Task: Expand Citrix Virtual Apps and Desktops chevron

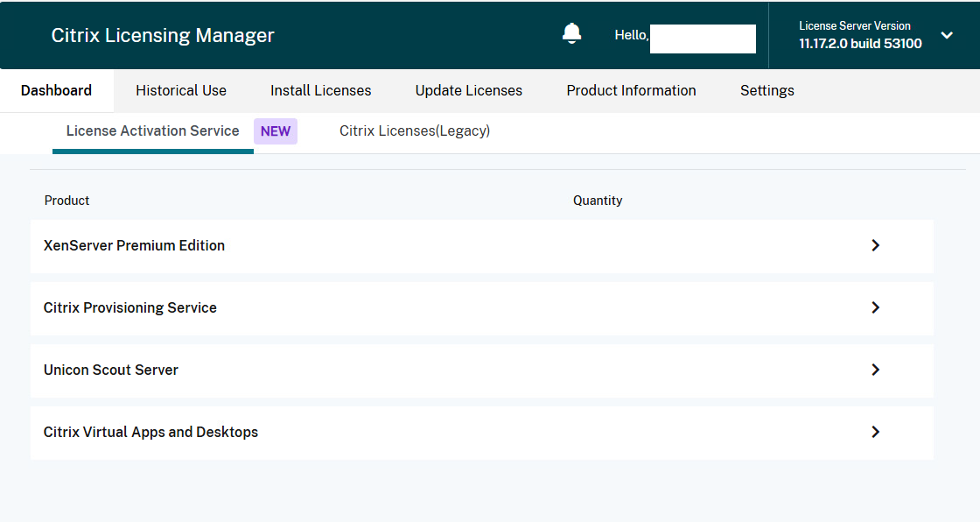Action: 875,432
